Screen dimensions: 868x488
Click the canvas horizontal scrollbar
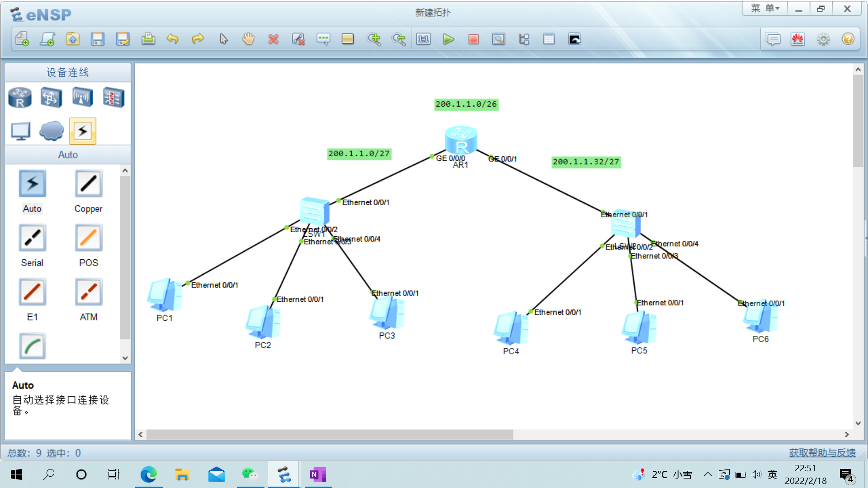pos(330,435)
